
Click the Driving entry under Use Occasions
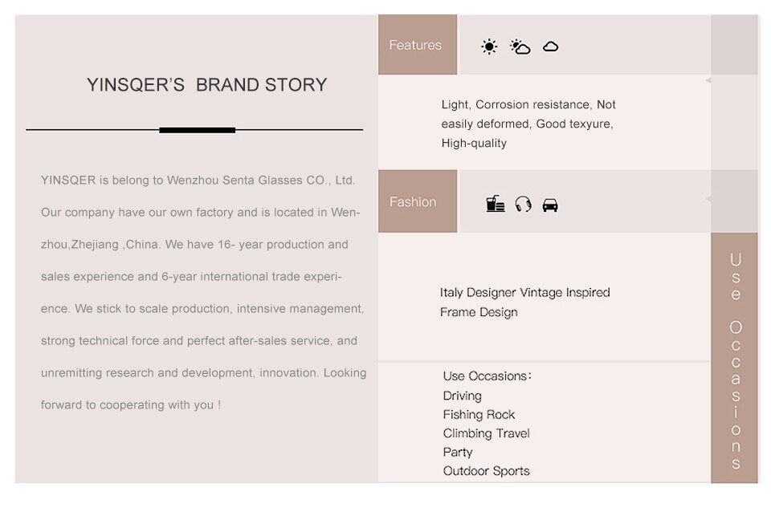pos(463,396)
